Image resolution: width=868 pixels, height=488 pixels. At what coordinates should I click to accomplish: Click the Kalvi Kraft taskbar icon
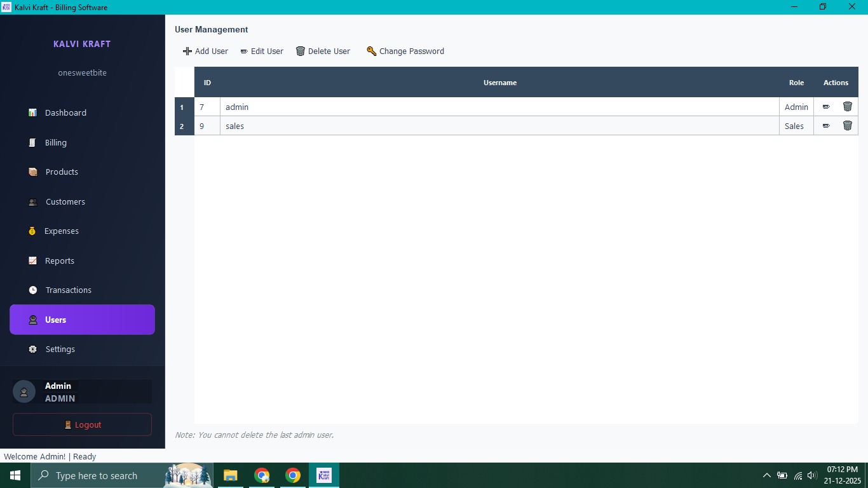pyautogui.click(x=324, y=475)
